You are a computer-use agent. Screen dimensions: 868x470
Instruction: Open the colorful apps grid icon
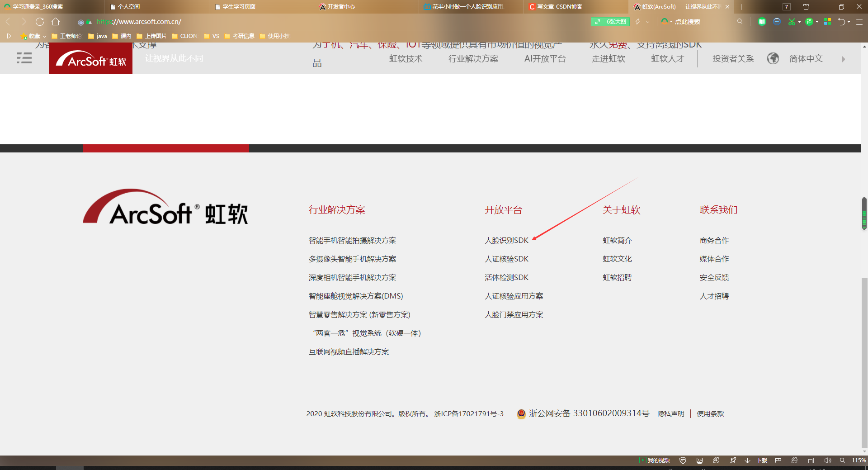(x=827, y=22)
